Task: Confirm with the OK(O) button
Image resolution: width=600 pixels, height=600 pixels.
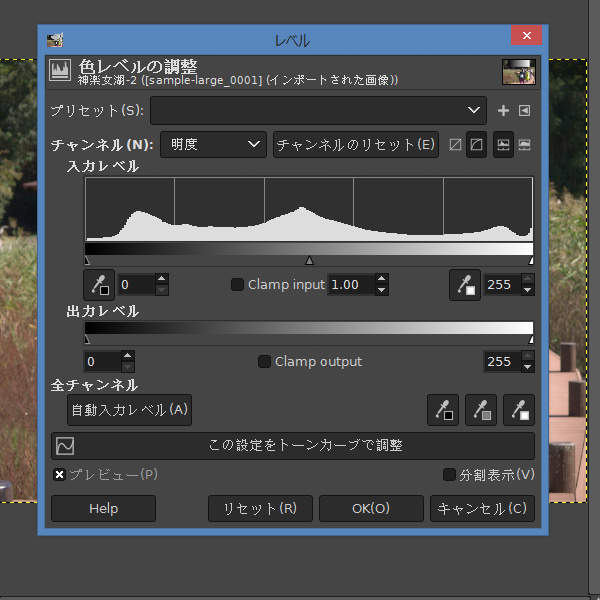Action: (371, 509)
